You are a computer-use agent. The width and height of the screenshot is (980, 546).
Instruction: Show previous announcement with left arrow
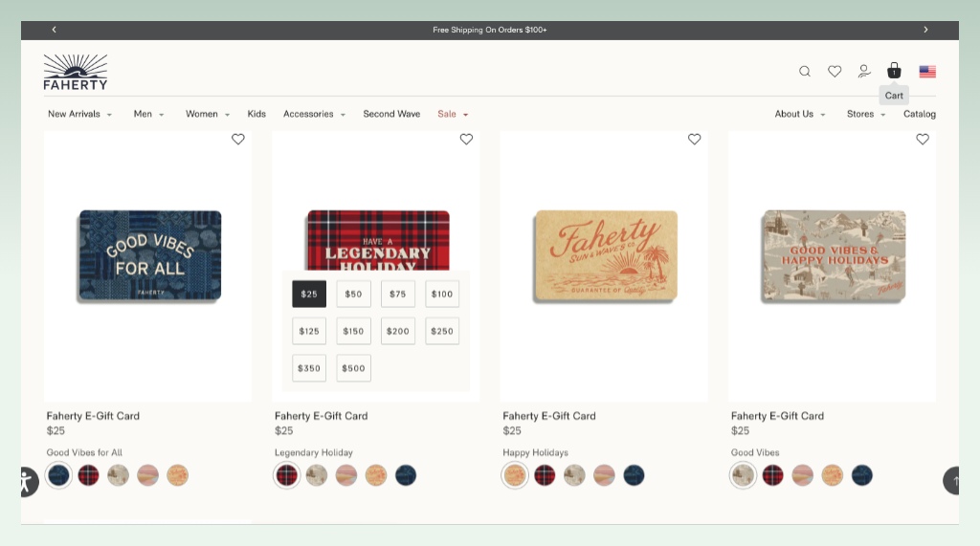(54, 30)
